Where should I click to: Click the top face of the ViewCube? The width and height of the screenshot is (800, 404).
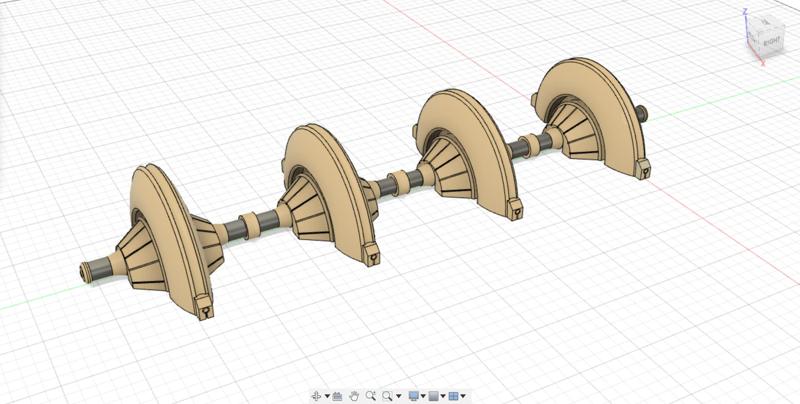pos(767,22)
